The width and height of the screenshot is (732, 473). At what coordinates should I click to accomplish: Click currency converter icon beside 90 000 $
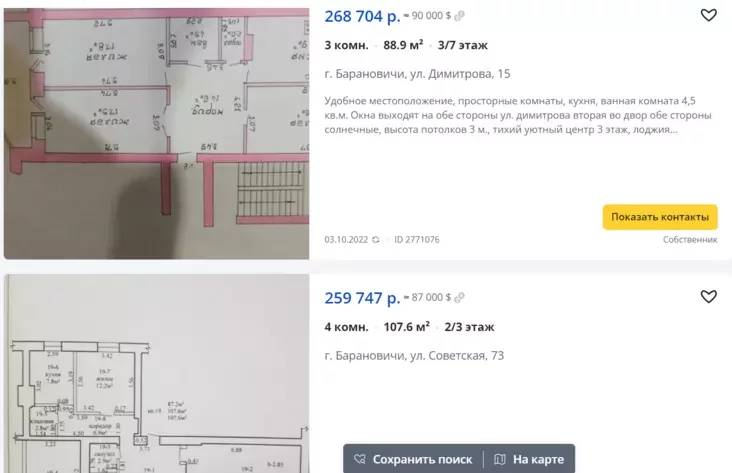(459, 16)
